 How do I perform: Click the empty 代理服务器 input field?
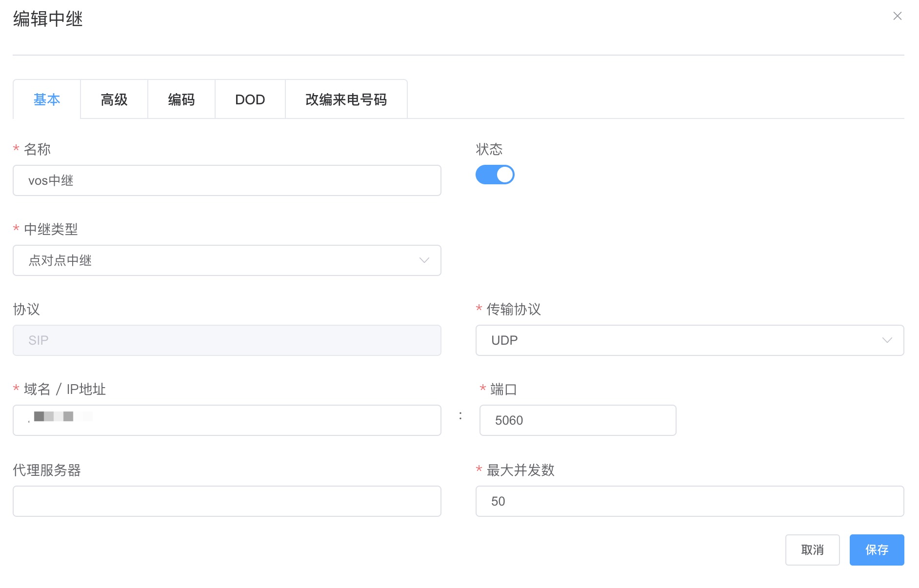(x=226, y=501)
